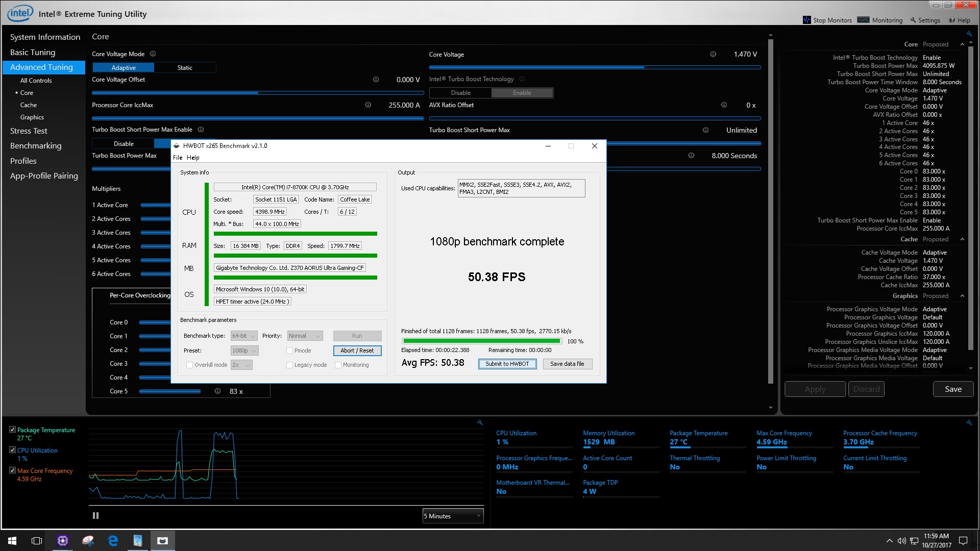Click Submit to HWBOT button
The width and height of the screenshot is (980, 551).
pos(507,364)
